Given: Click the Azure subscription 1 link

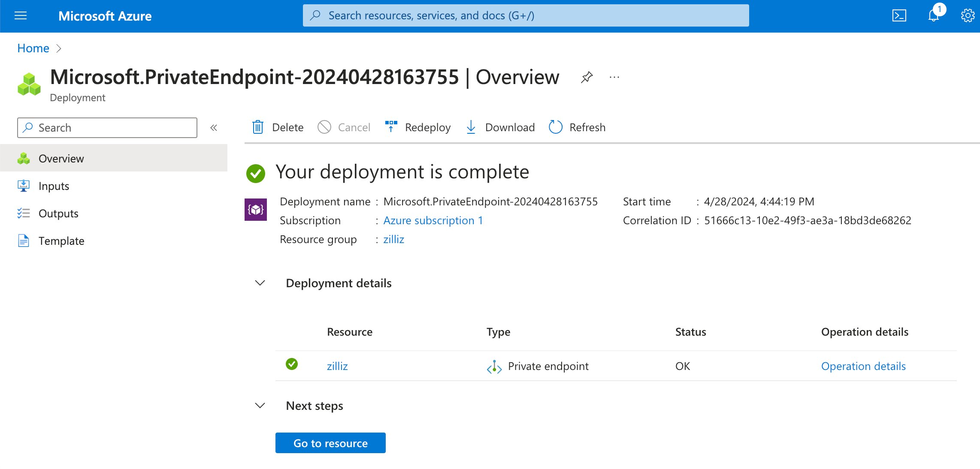Looking at the screenshot, I should [433, 219].
